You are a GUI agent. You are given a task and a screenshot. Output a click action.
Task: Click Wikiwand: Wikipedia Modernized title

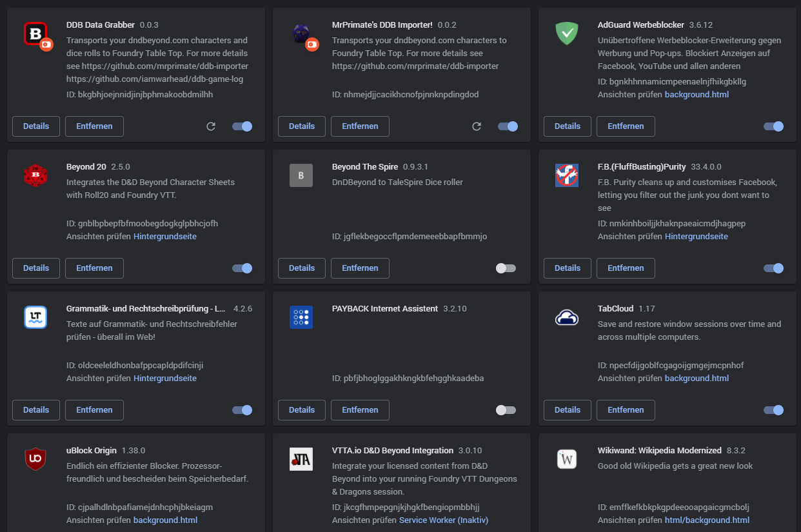click(660, 451)
